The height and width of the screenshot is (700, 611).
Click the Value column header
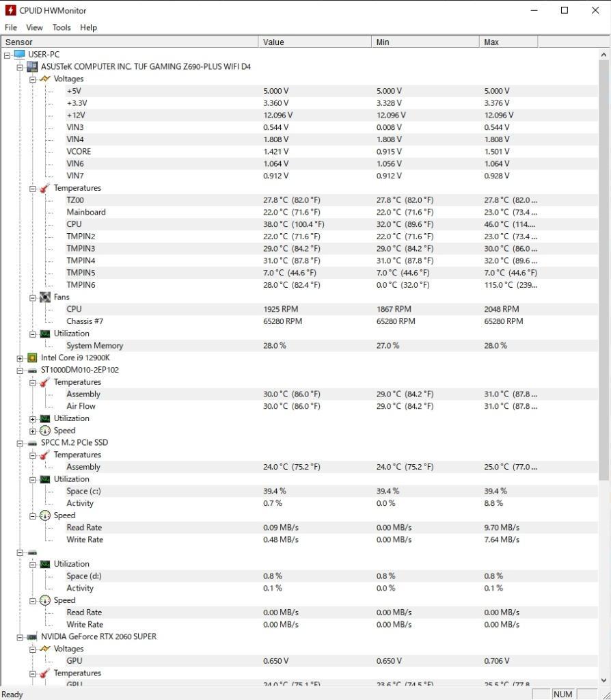(314, 42)
